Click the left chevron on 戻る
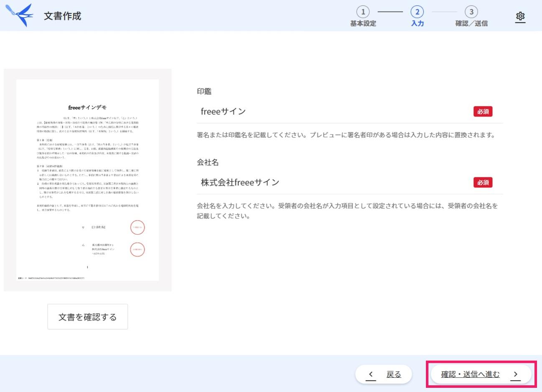 (x=371, y=374)
